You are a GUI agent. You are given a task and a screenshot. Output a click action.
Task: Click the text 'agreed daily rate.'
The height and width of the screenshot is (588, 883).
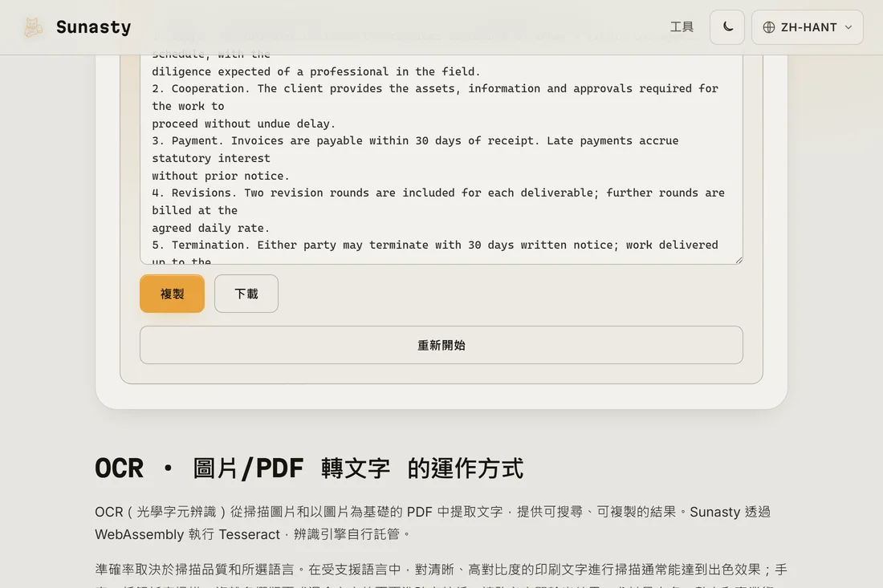click(210, 228)
